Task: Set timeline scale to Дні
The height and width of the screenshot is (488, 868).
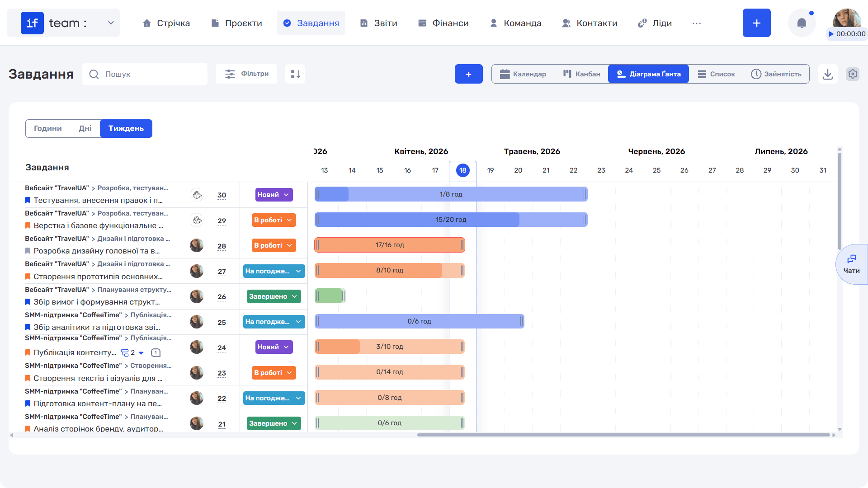Action: click(x=85, y=128)
